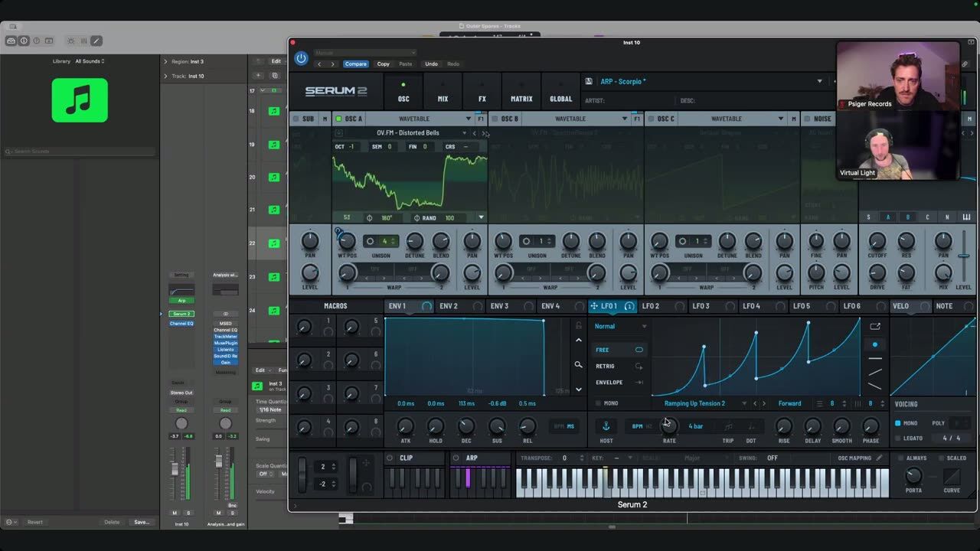Click the OSC A LEVEL knob

(472, 273)
